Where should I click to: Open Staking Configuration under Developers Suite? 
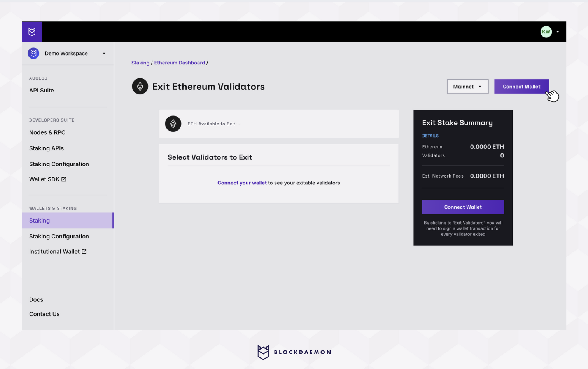pyautogui.click(x=59, y=164)
